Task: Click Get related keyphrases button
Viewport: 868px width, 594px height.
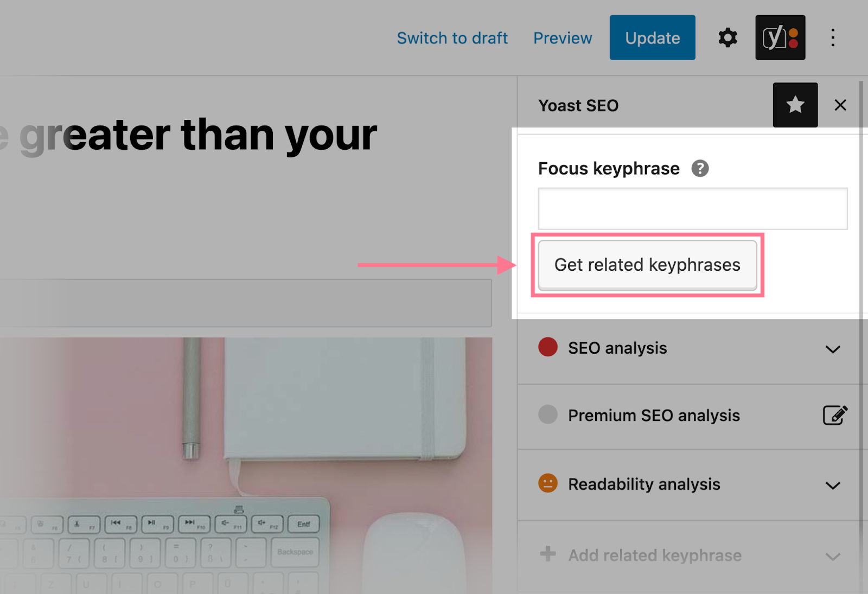Action: (647, 265)
